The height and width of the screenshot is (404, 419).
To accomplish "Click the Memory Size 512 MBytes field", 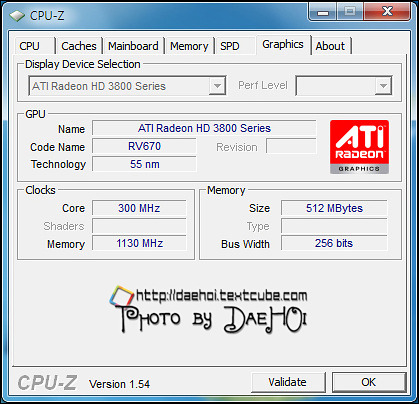I will point(334,208).
